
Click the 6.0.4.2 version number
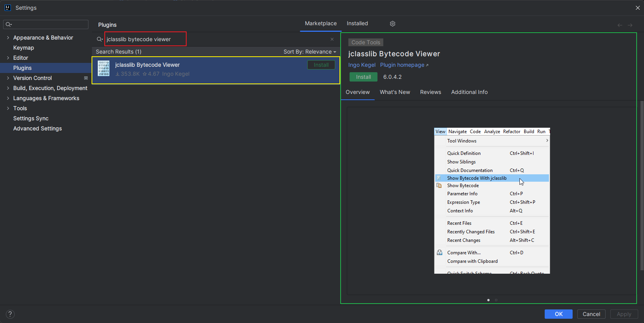393,77
